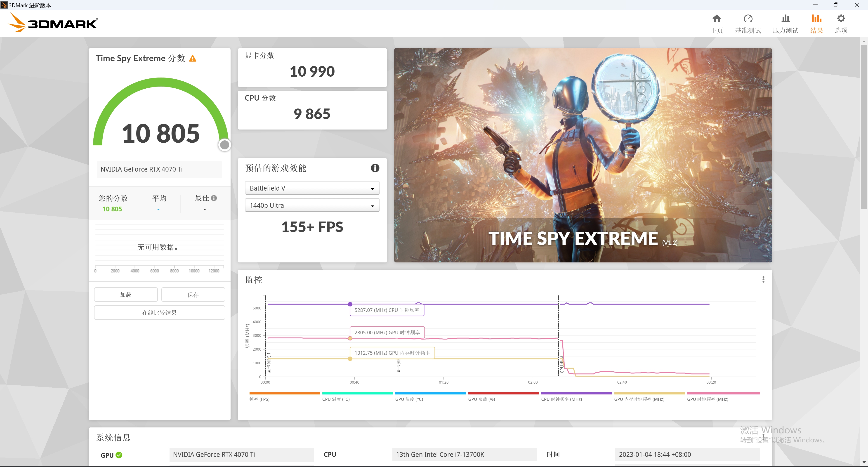The image size is (868, 467).
Task: Click the Load (加载) button
Action: (126, 295)
